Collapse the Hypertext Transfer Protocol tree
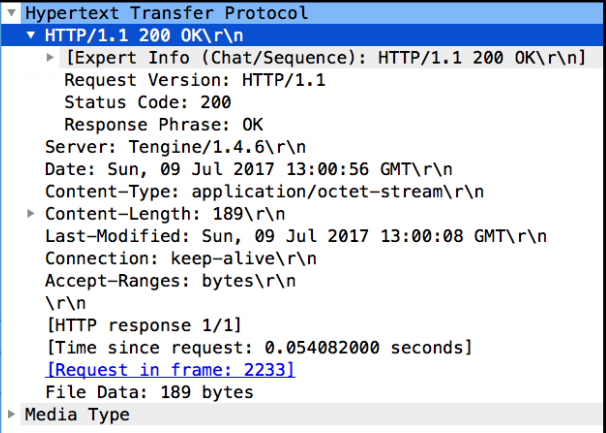The image size is (606, 433). tap(11, 14)
